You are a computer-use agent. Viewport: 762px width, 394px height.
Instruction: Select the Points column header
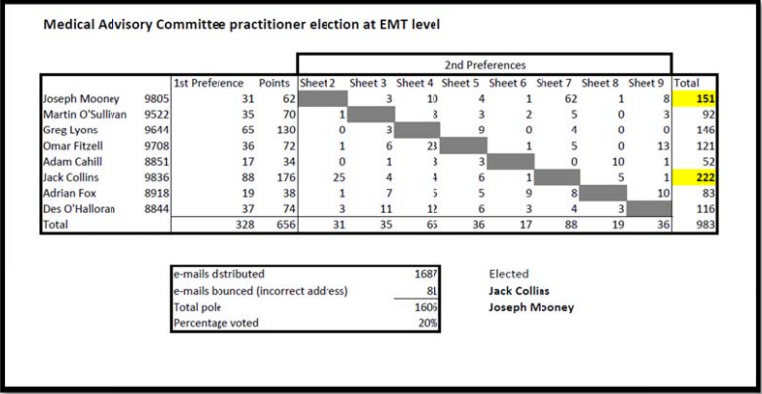[x=274, y=83]
